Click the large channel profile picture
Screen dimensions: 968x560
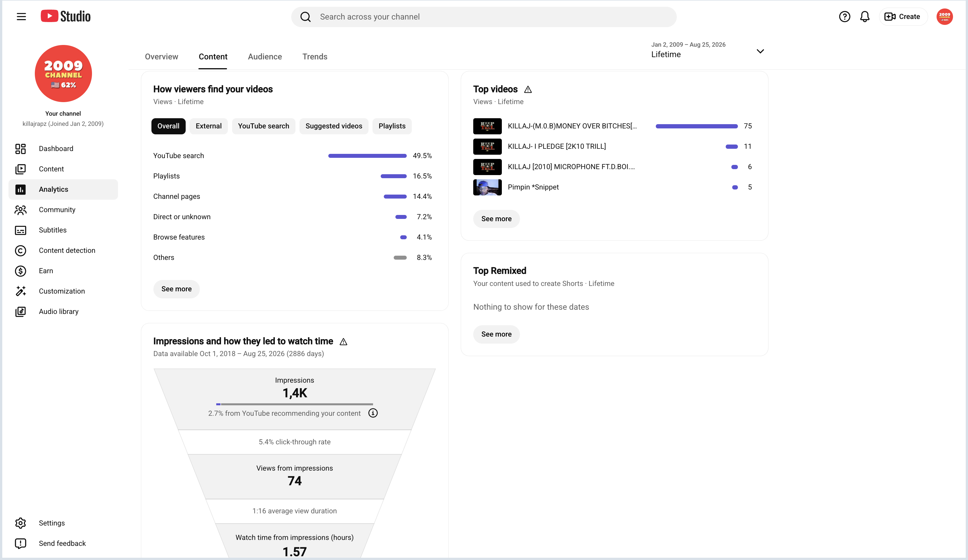[63, 73]
